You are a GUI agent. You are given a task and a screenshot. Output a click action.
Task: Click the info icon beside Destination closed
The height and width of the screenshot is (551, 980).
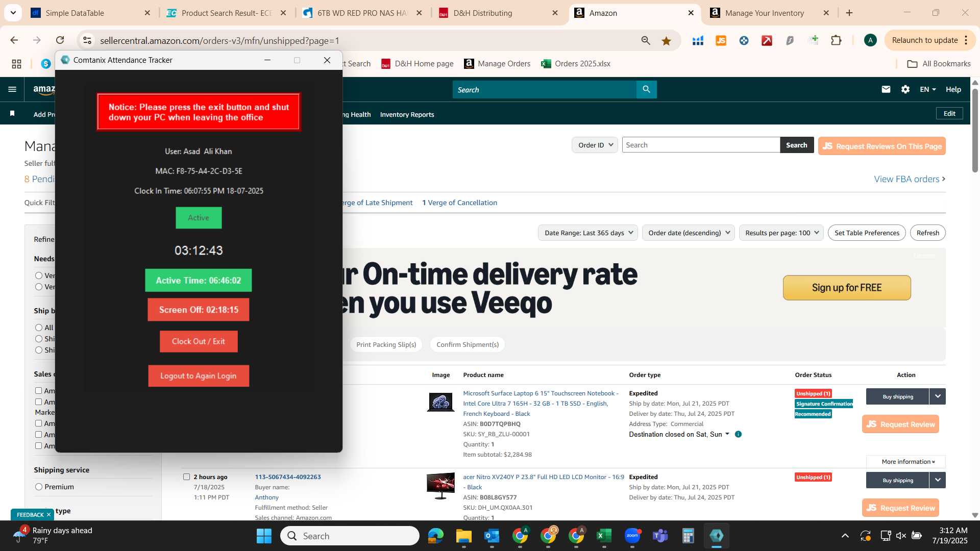pos(738,434)
